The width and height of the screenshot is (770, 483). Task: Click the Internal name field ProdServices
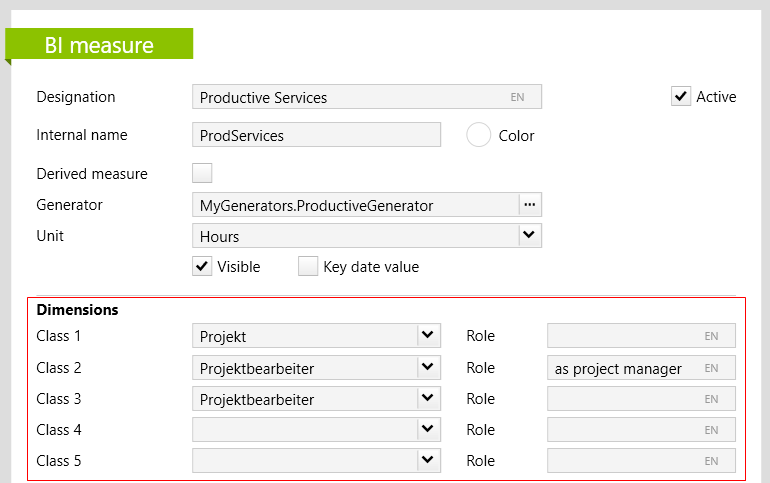(315, 135)
